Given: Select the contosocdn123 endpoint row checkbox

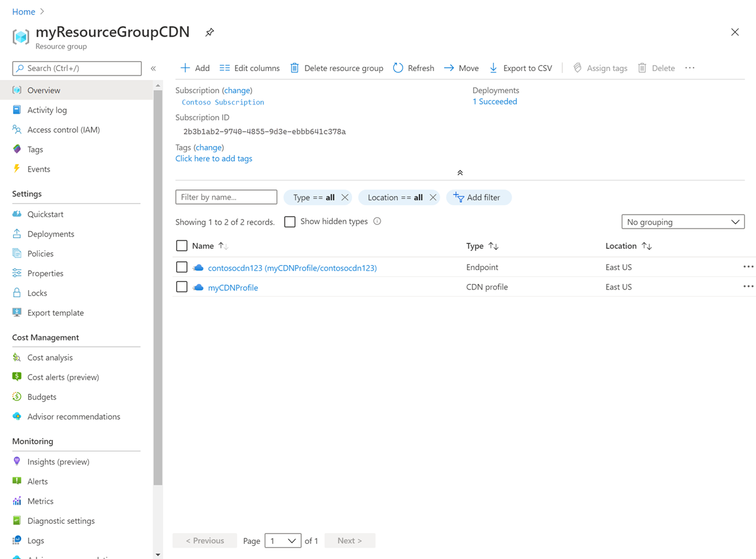Looking at the screenshot, I should click(x=181, y=267).
